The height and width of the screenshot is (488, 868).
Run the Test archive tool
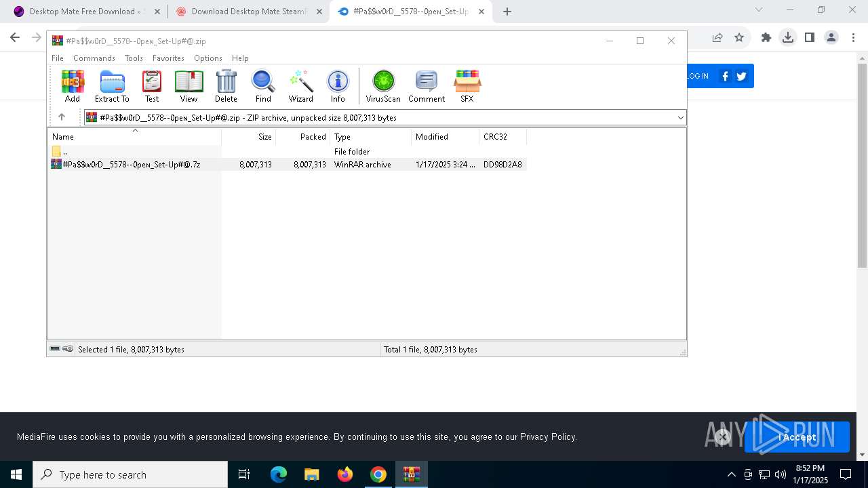pyautogui.click(x=152, y=86)
